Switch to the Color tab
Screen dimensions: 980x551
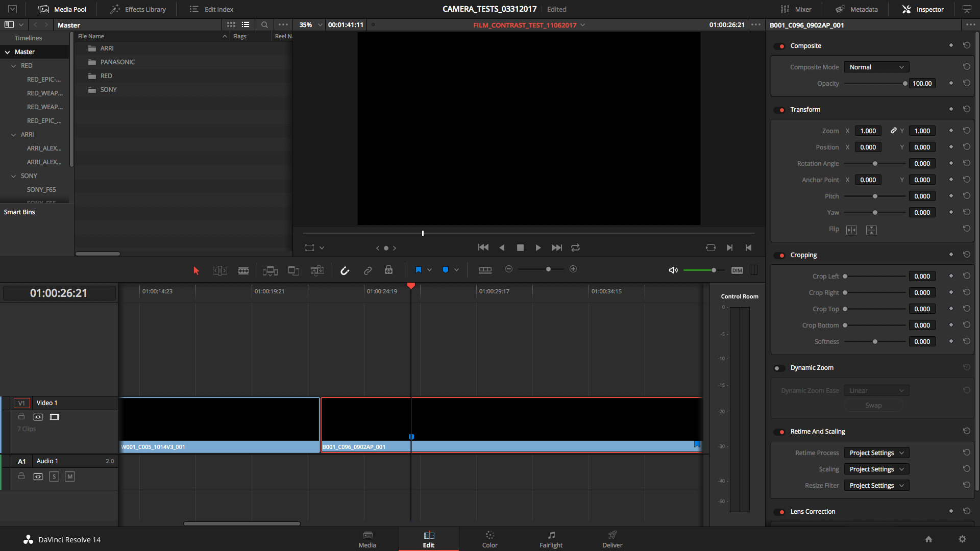tap(489, 539)
